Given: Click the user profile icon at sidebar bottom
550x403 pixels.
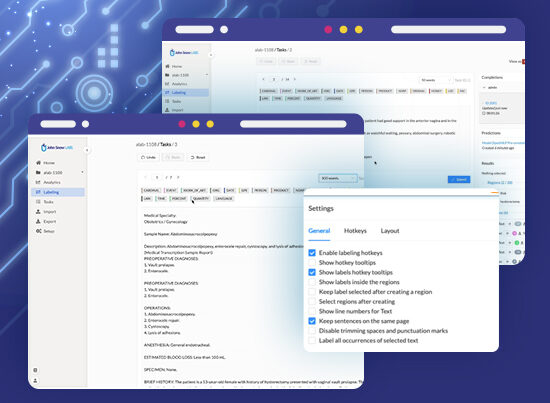Looking at the screenshot, I should (x=35, y=381).
